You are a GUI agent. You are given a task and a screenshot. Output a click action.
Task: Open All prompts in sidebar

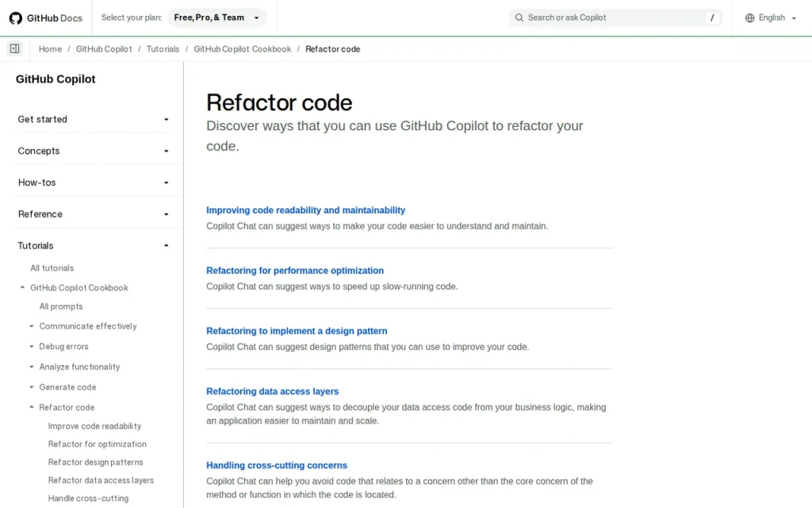[x=61, y=306]
